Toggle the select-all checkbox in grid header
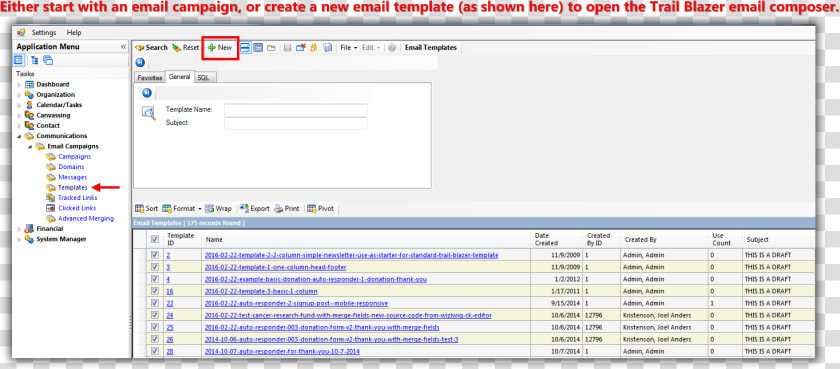The width and height of the screenshot is (840, 369). pos(155,239)
